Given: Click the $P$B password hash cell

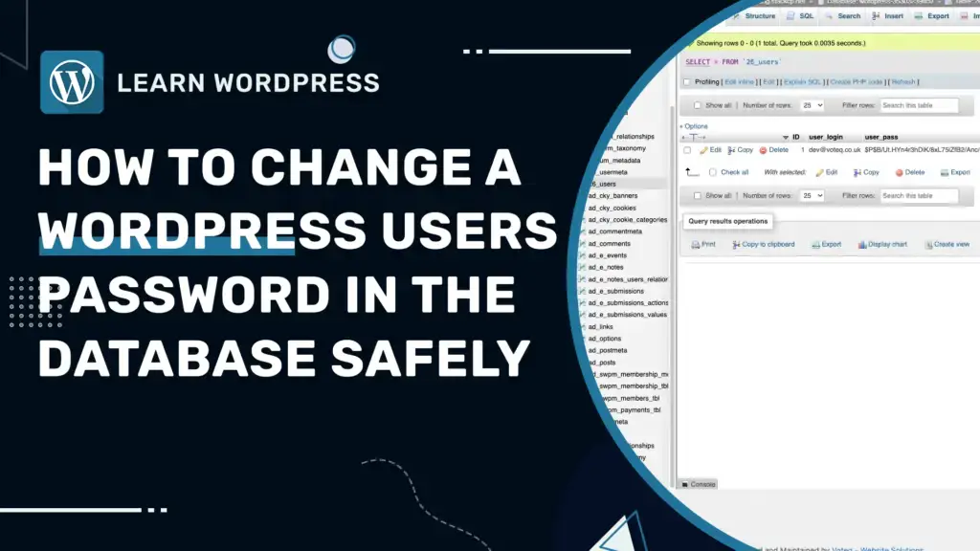Looking at the screenshot, I should pyautogui.click(x=922, y=150).
